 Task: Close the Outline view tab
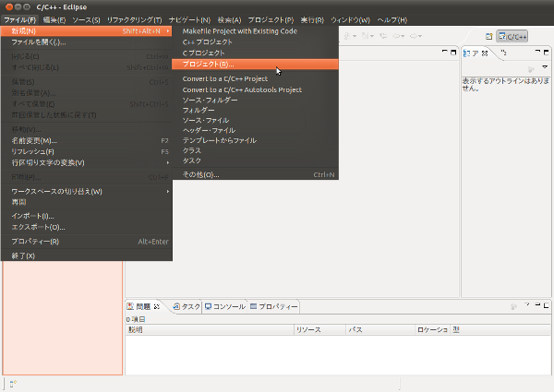tap(485, 53)
